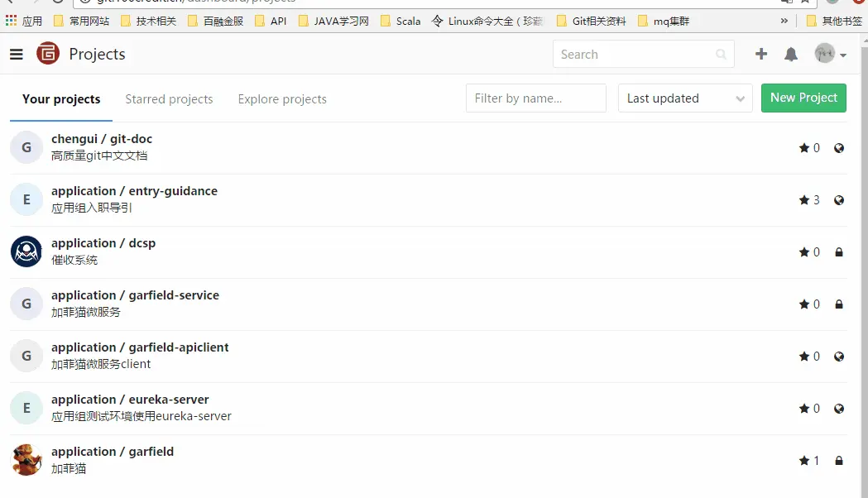Open the application / garfield-service project

click(135, 295)
